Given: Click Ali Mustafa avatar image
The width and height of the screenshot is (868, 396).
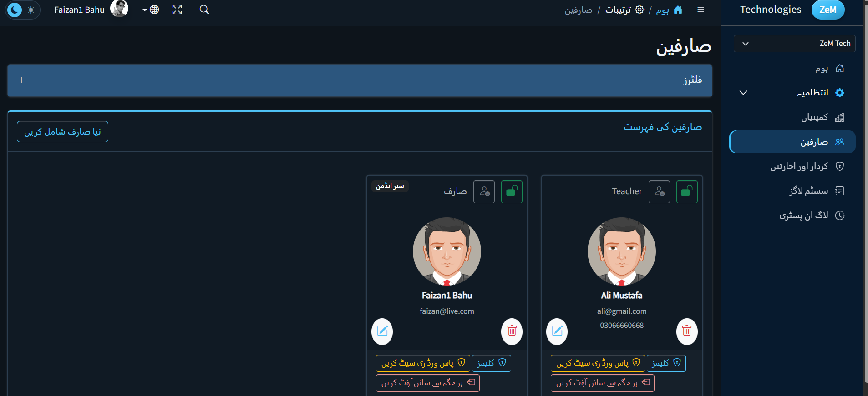Looking at the screenshot, I should pyautogui.click(x=622, y=251).
